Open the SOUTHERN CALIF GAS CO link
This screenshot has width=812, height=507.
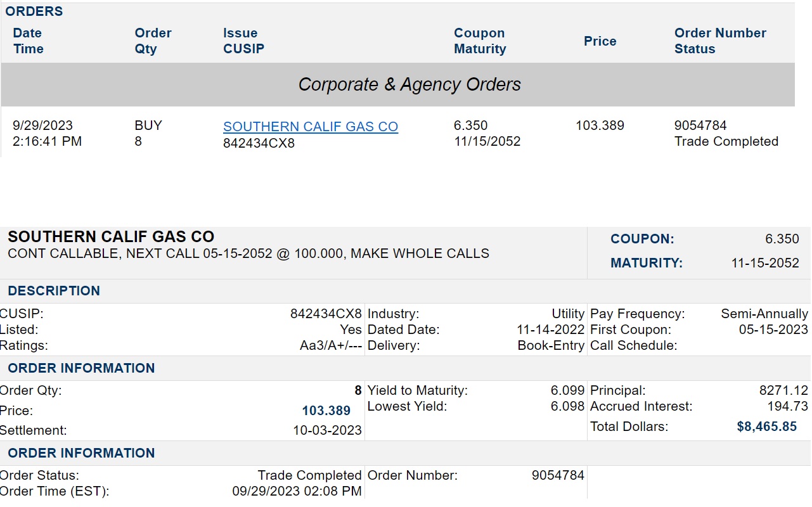point(311,127)
